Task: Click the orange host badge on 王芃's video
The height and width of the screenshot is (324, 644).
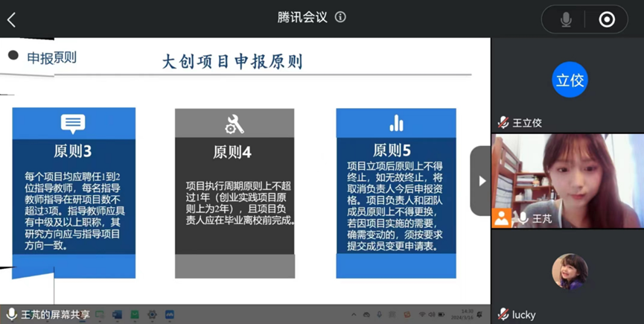Action: coord(503,218)
